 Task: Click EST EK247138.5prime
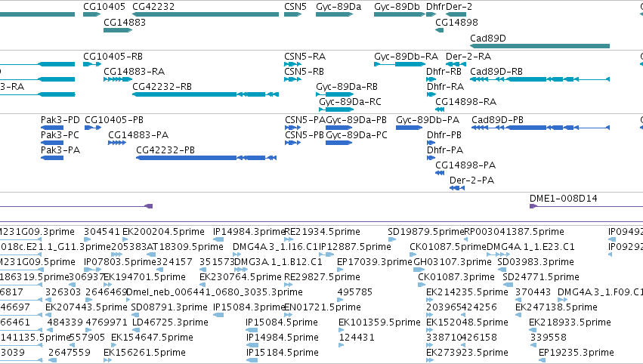tap(556, 308)
